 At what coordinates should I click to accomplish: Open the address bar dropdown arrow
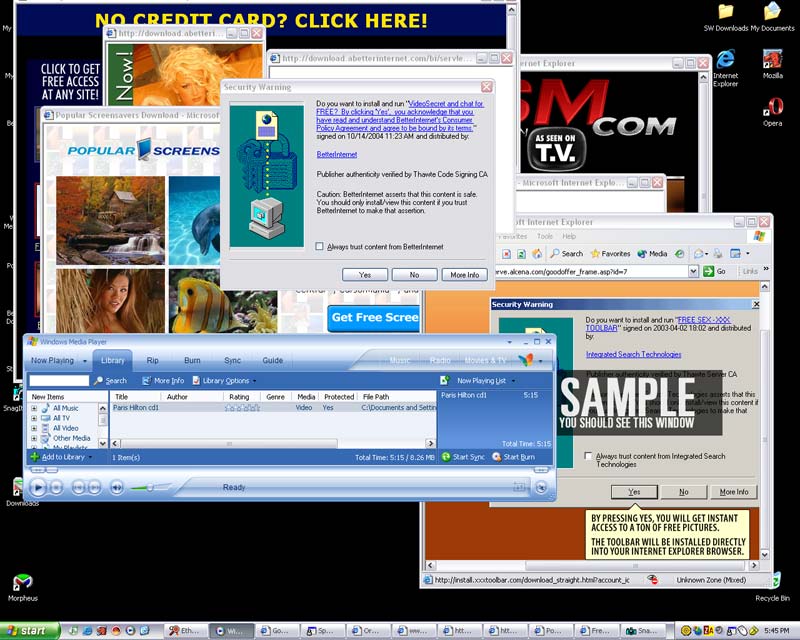pyautogui.click(x=693, y=271)
